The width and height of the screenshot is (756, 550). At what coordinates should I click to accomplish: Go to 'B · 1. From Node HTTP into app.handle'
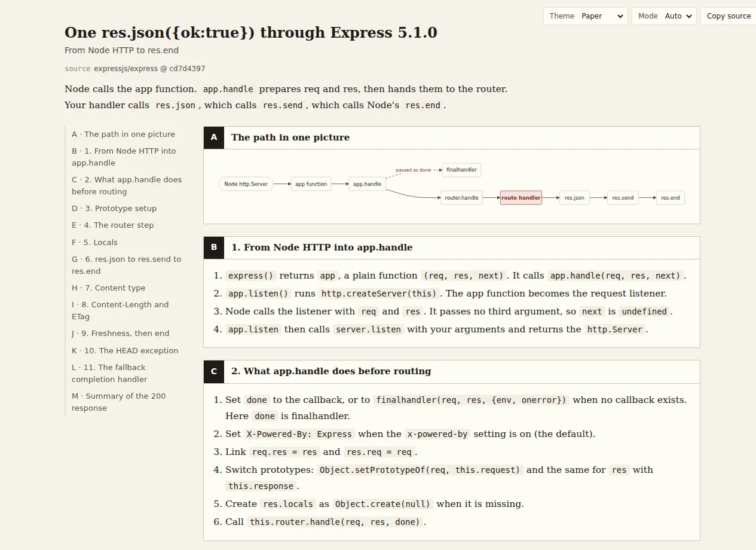[x=124, y=157]
